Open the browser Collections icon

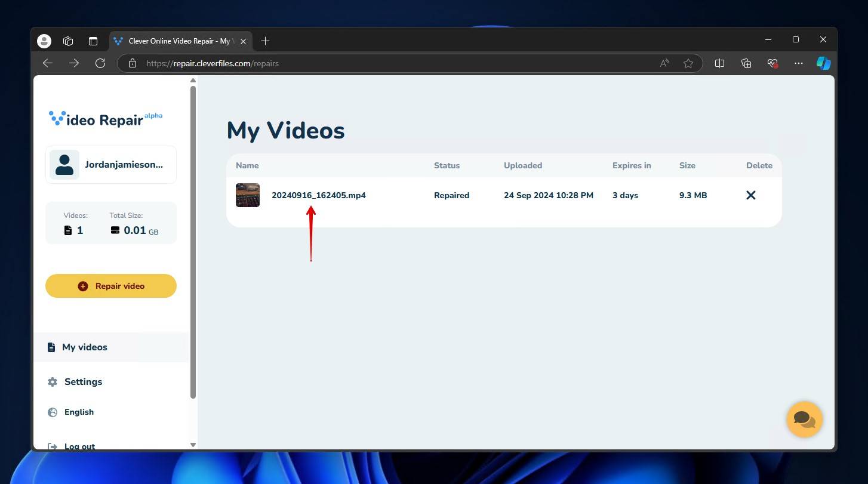tap(746, 63)
